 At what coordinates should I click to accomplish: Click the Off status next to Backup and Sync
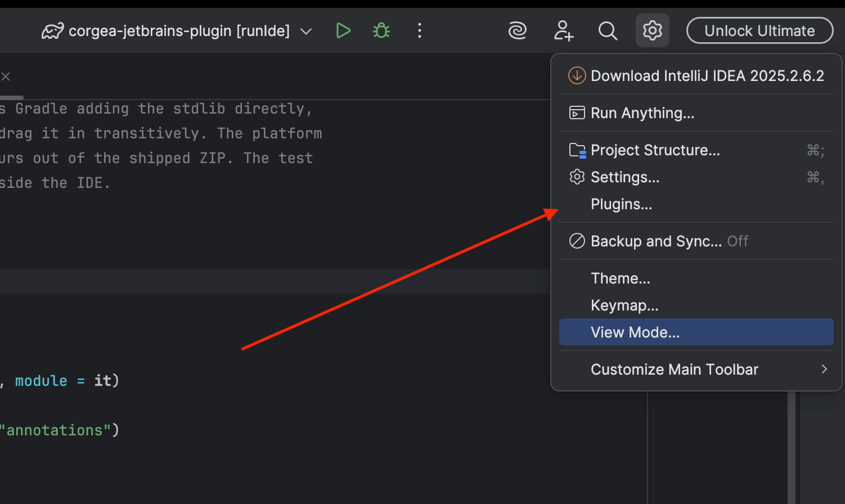pos(738,241)
